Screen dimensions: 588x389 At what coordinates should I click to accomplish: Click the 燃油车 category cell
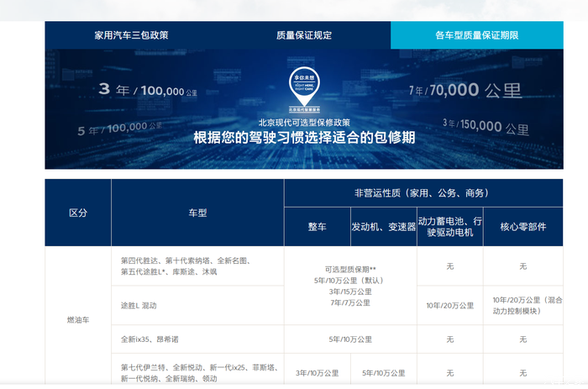(x=78, y=319)
